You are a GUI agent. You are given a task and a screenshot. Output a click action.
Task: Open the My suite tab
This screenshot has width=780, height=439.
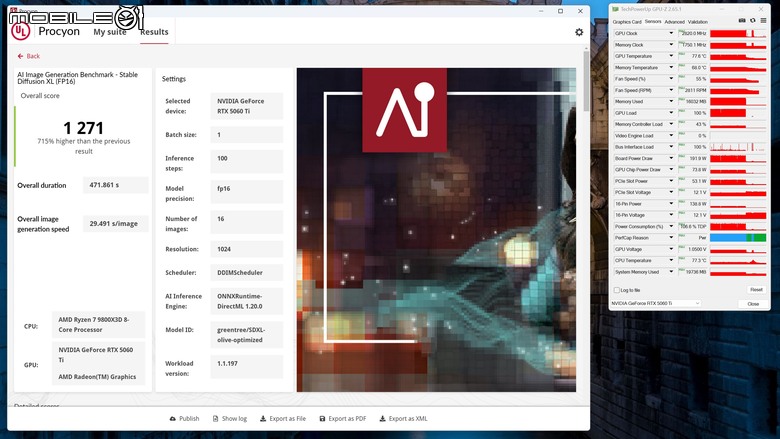(x=110, y=32)
